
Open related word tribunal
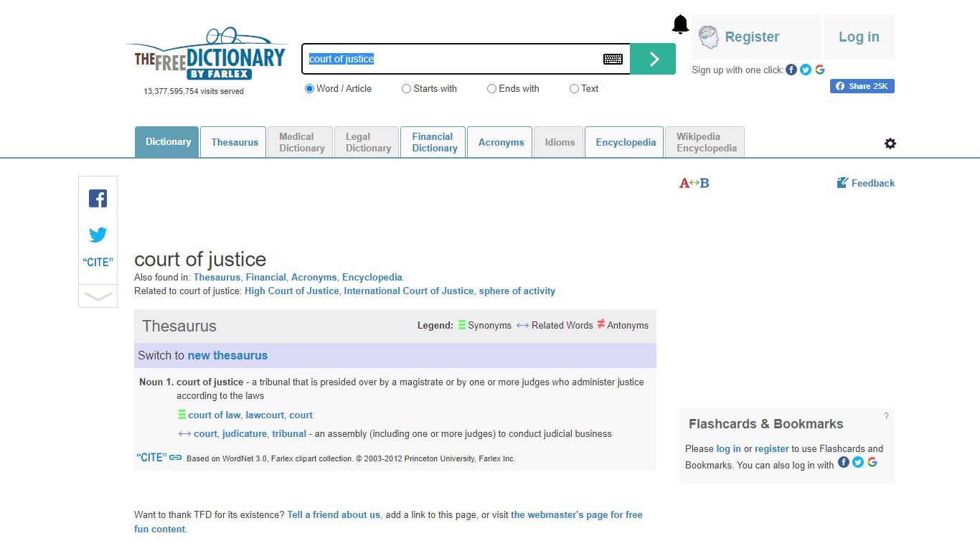tap(289, 433)
